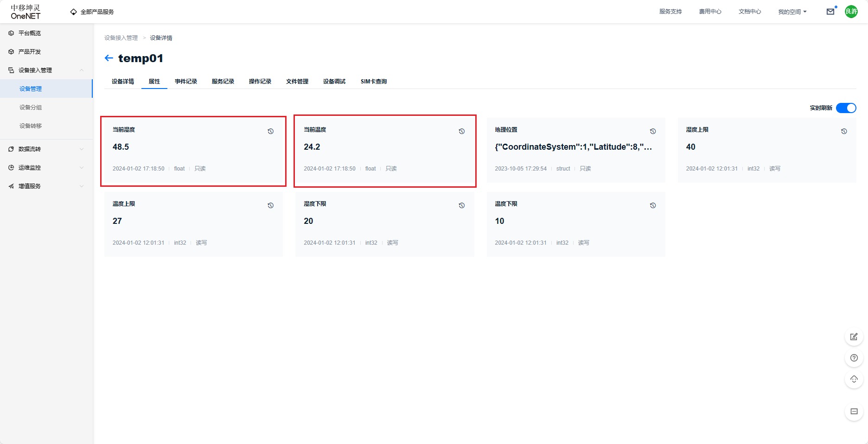Image resolution: width=868 pixels, height=444 pixels.
Task: Switch to the 事件记录 tab
Action: pyautogui.click(x=186, y=82)
